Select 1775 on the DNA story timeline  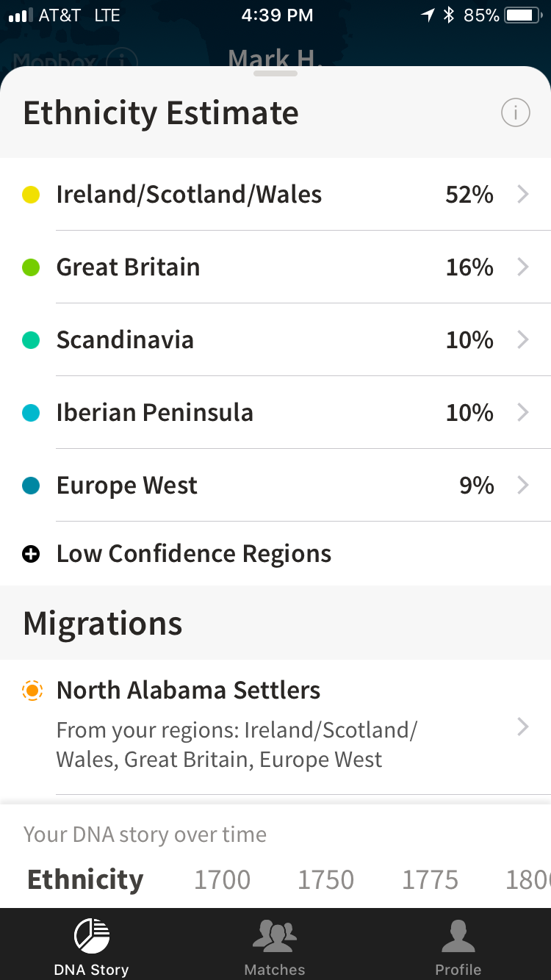tap(430, 879)
